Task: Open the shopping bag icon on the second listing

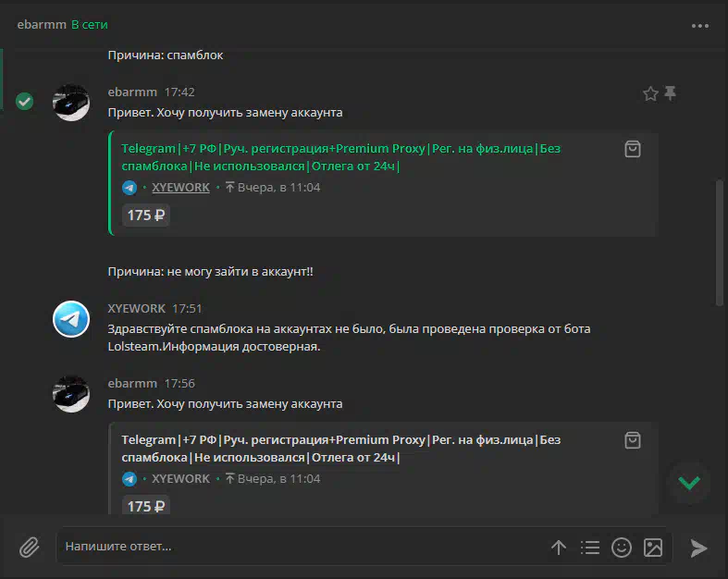Action: [633, 440]
